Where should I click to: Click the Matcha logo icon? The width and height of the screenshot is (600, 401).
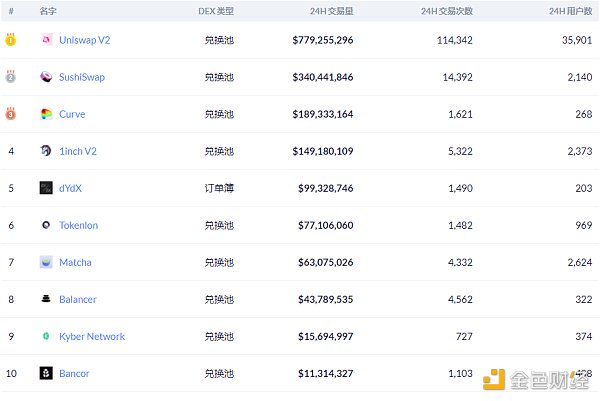(x=46, y=262)
